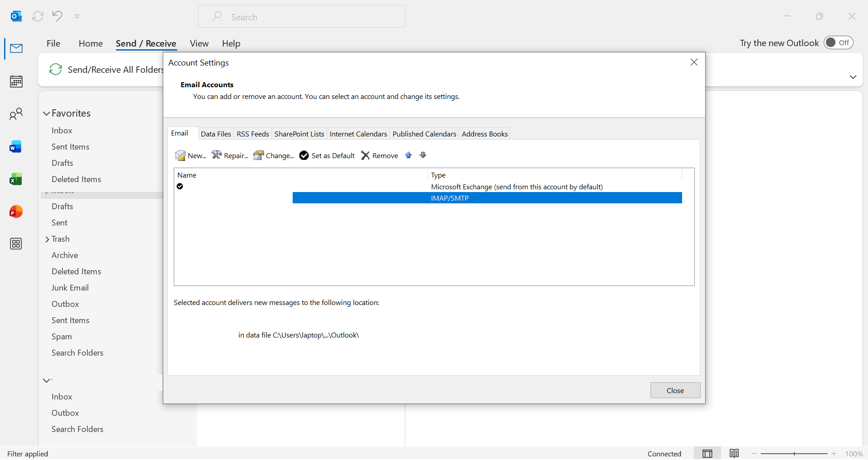Click Change account button
Image resolution: width=868 pixels, height=460 pixels.
274,155
